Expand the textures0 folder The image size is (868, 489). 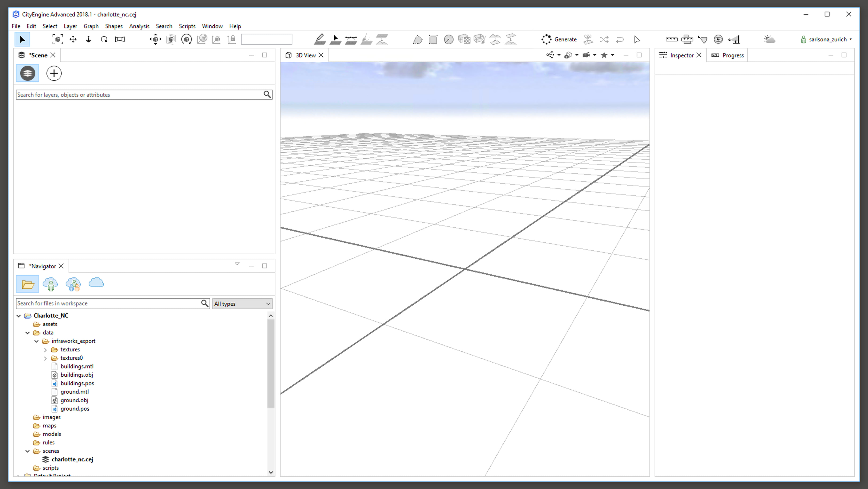coord(46,358)
